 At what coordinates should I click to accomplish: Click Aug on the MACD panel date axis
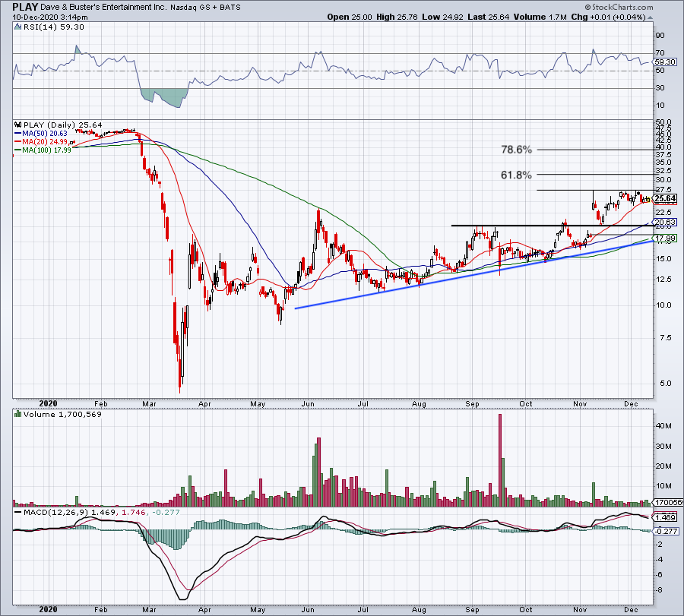419,609
